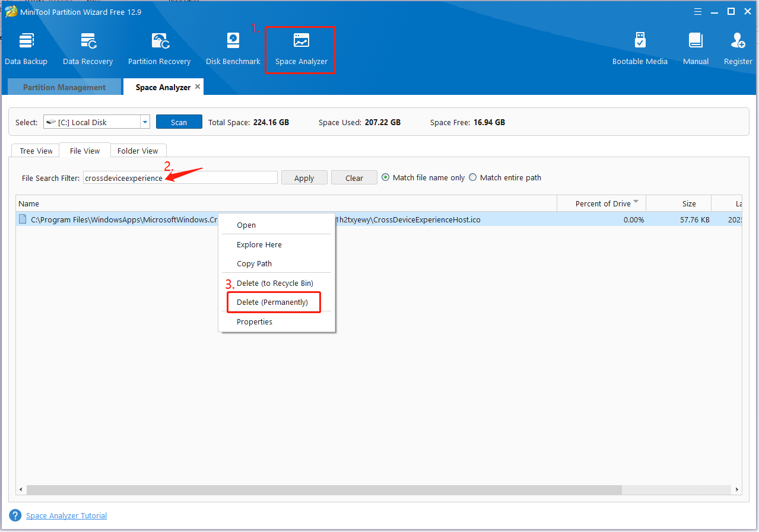This screenshot has width=759, height=532.
Task: Select Match entire path option
Action: pos(473,177)
